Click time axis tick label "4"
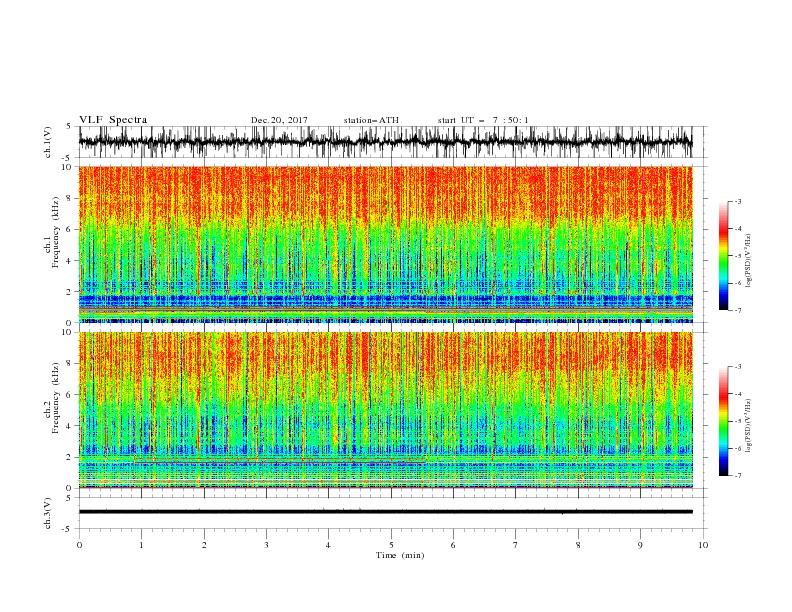This screenshot has height=612, width=792. [329, 545]
